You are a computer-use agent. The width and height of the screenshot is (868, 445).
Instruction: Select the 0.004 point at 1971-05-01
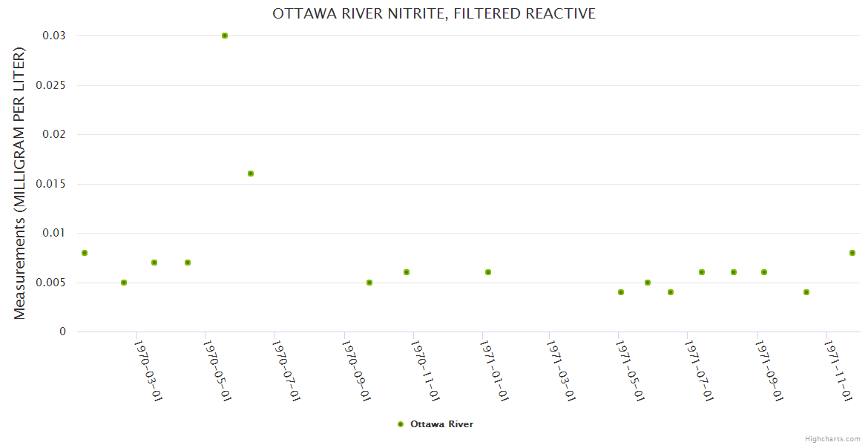click(x=621, y=292)
